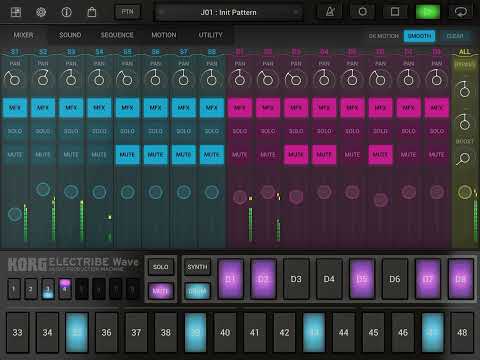Tap the D3 drum pad
This screenshot has height=360, width=480.
coord(296,279)
